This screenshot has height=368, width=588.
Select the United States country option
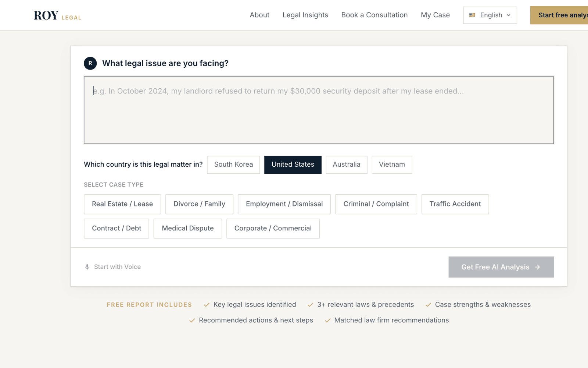coord(293,164)
